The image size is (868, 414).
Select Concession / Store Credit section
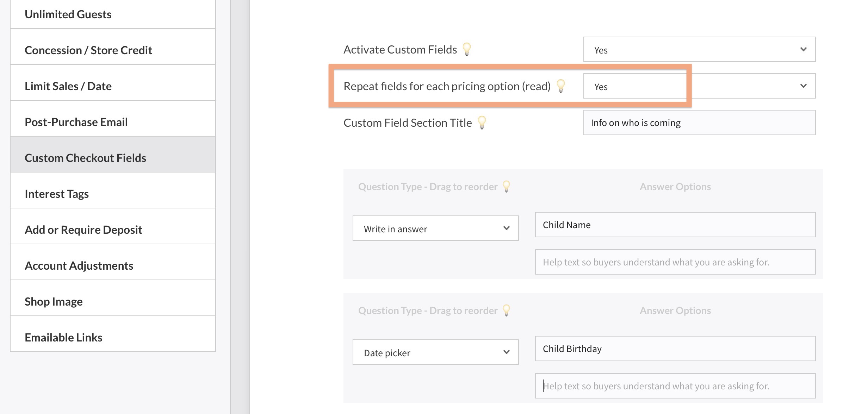(x=113, y=50)
